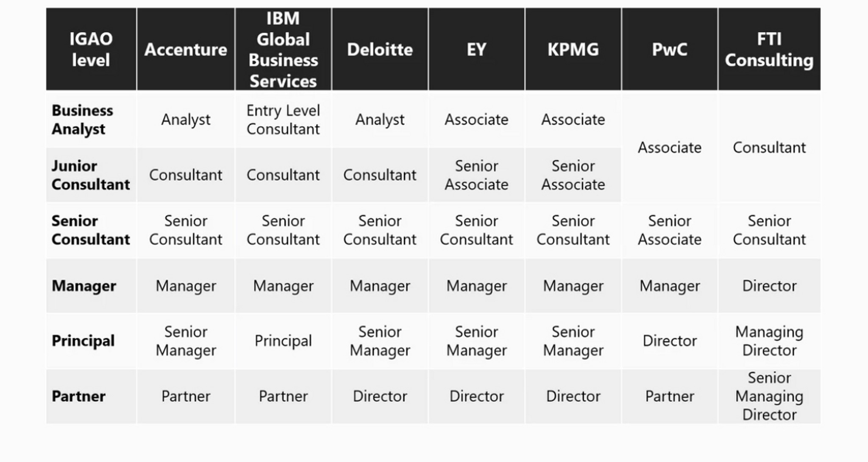
Task: Select the bold Manager row label
Action: [84, 286]
